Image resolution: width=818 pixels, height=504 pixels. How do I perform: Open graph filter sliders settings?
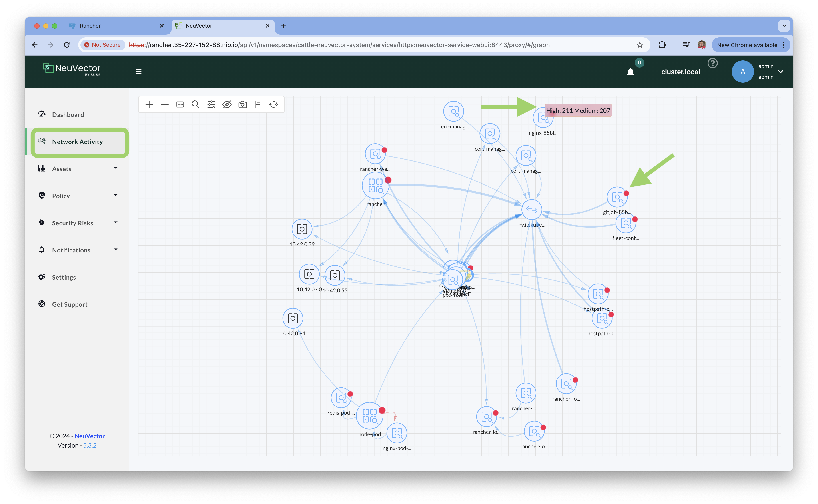[x=211, y=105]
